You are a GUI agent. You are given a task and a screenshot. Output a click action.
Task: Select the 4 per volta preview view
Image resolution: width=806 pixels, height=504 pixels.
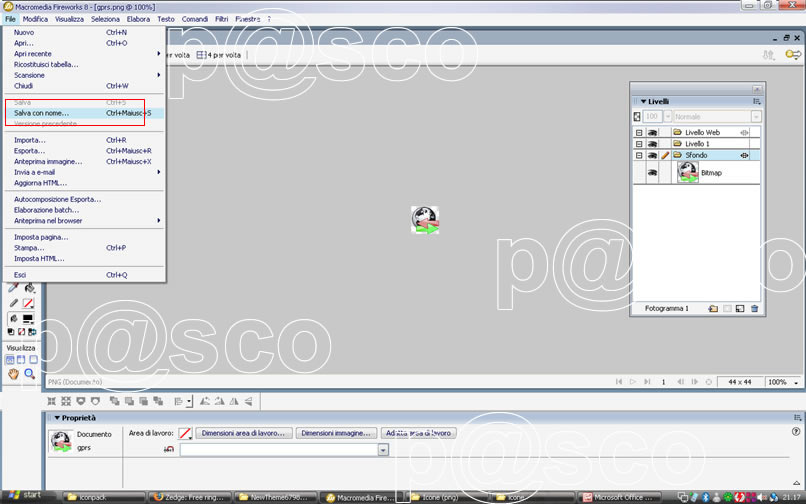(x=218, y=55)
